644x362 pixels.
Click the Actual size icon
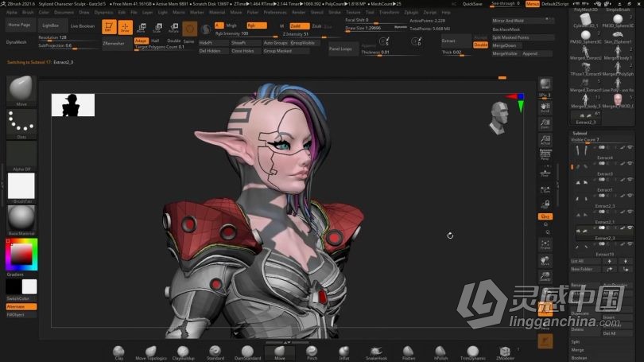point(545,140)
